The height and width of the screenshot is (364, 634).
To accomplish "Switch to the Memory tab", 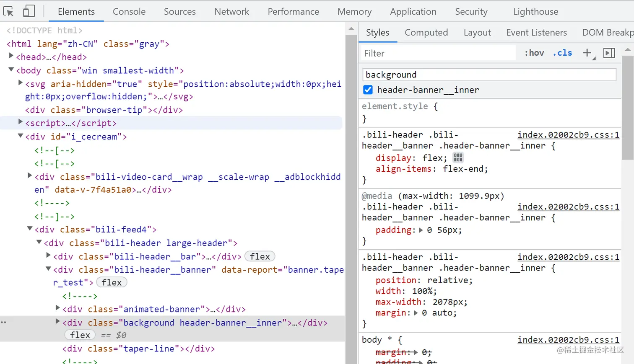I will coord(355,12).
